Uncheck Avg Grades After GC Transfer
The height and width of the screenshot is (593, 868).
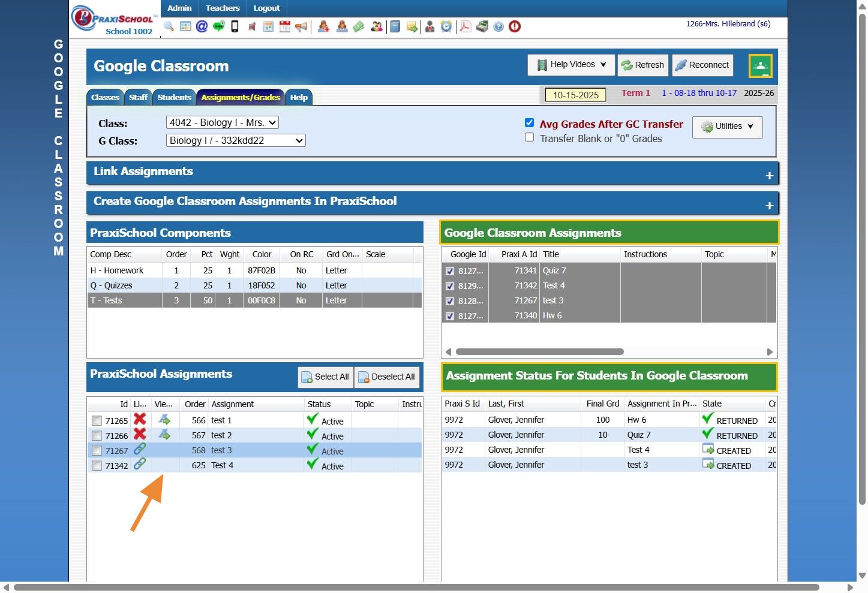pyautogui.click(x=529, y=123)
